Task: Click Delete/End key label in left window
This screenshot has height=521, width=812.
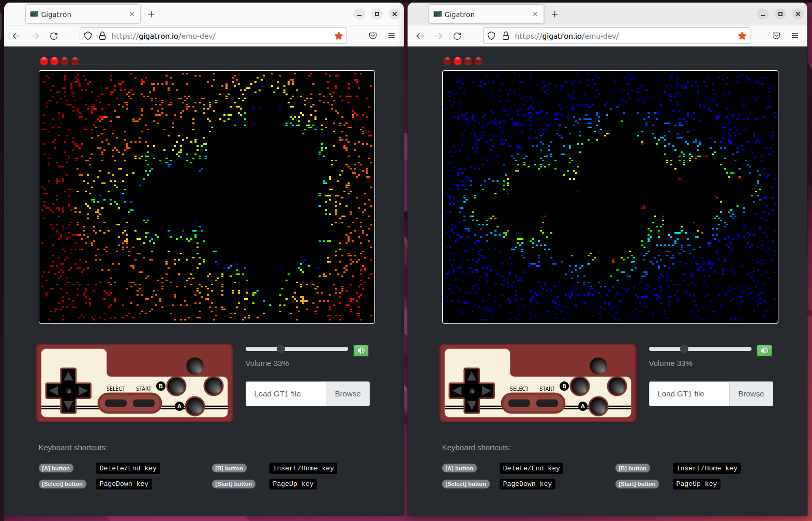Action: click(x=128, y=468)
